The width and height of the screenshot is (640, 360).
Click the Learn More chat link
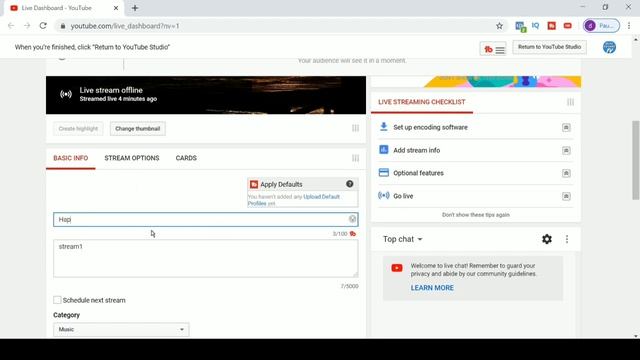tap(432, 288)
